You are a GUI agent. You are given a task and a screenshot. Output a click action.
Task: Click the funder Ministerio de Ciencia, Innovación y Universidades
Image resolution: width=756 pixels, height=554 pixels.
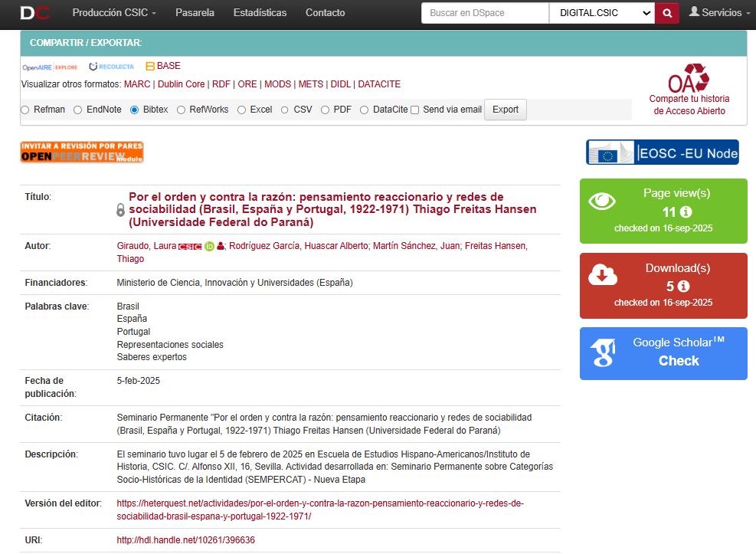[x=234, y=283]
